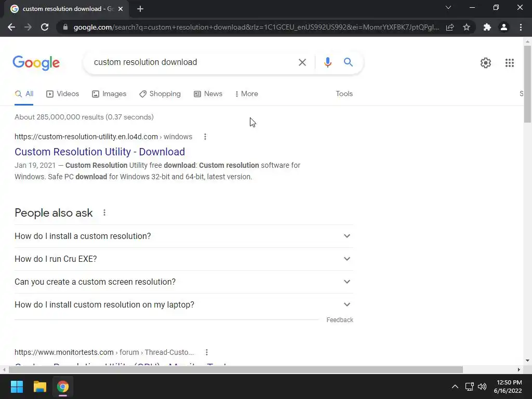Open the More search categories menu
The height and width of the screenshot is (399, 532).
coord(247,94)
